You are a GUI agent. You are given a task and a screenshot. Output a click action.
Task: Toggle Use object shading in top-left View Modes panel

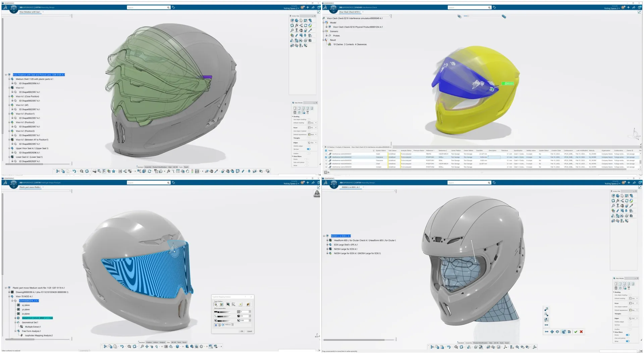pyautogui.click(x=309, y=119)
